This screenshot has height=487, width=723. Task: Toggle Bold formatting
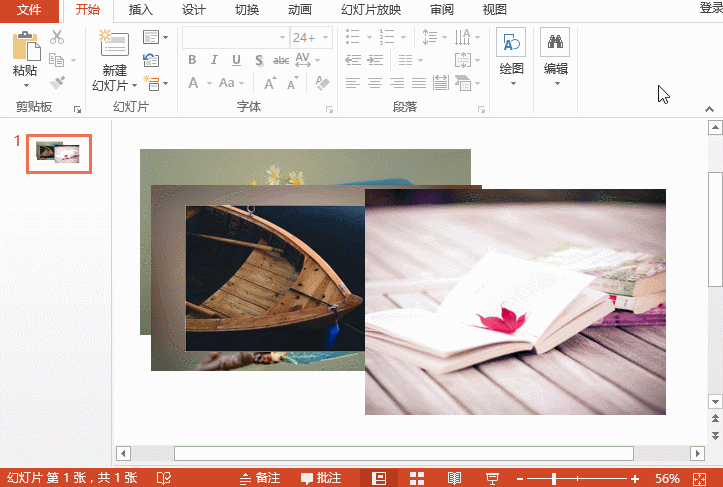pyautogui.click(x=192, y=59)
